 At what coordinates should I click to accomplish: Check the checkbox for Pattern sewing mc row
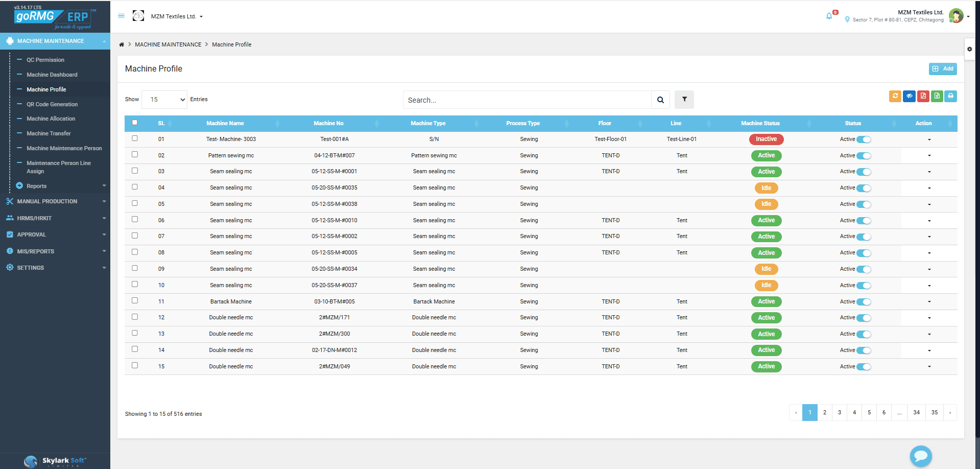[135, 154]
